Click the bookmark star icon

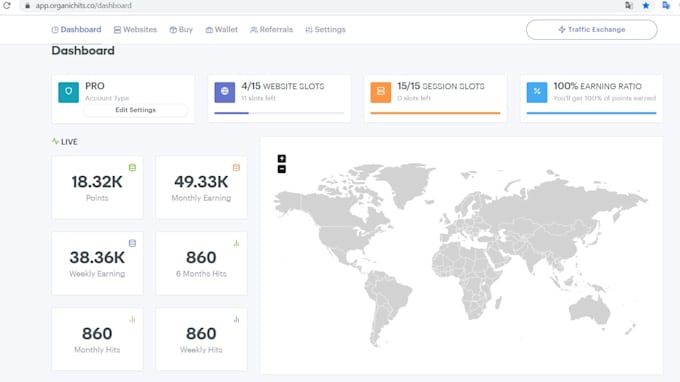point(646,6)
